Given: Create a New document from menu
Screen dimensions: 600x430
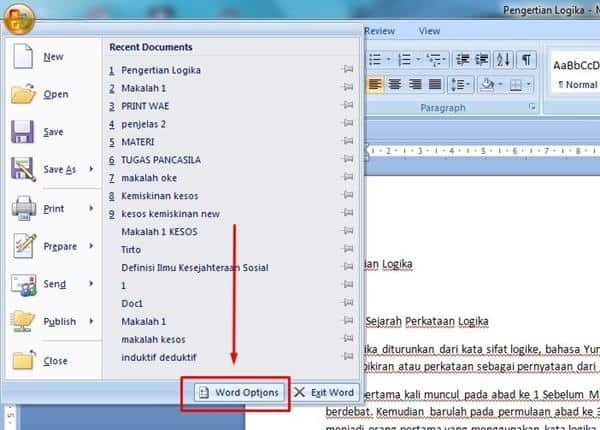Looking at the screenshot, I should [53, 57].
